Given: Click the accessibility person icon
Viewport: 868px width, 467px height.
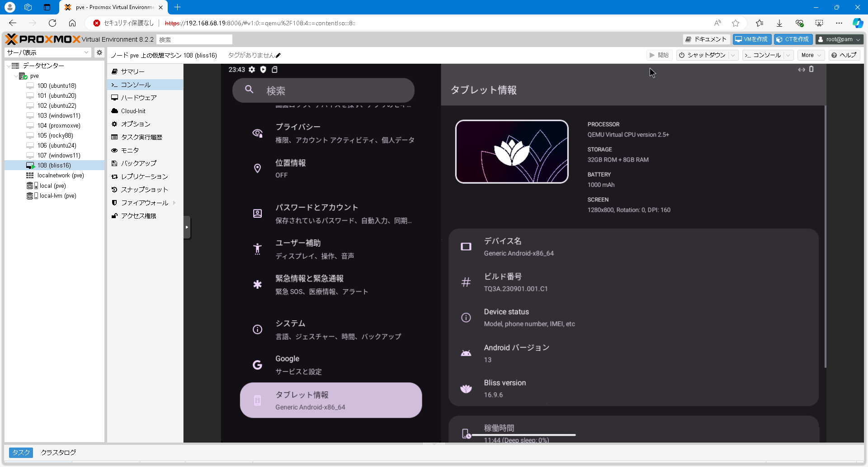Looking at the screenshot, I should pos(257,249).
